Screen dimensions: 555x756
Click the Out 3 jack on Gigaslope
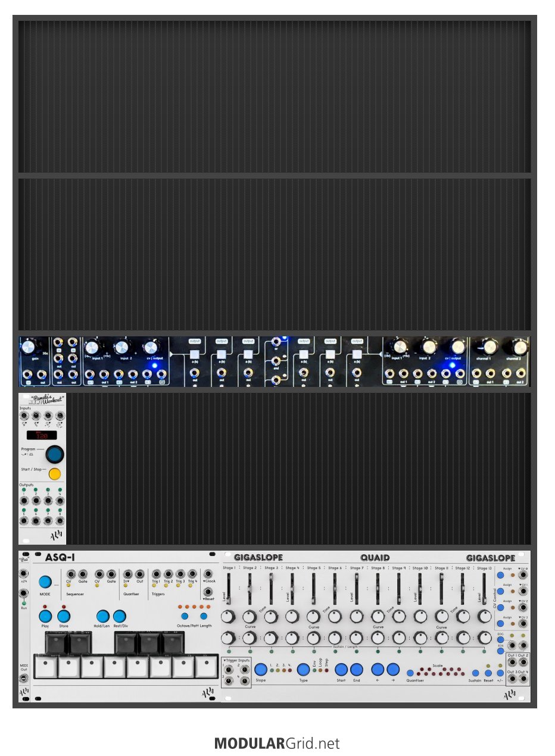click(512, 679)
